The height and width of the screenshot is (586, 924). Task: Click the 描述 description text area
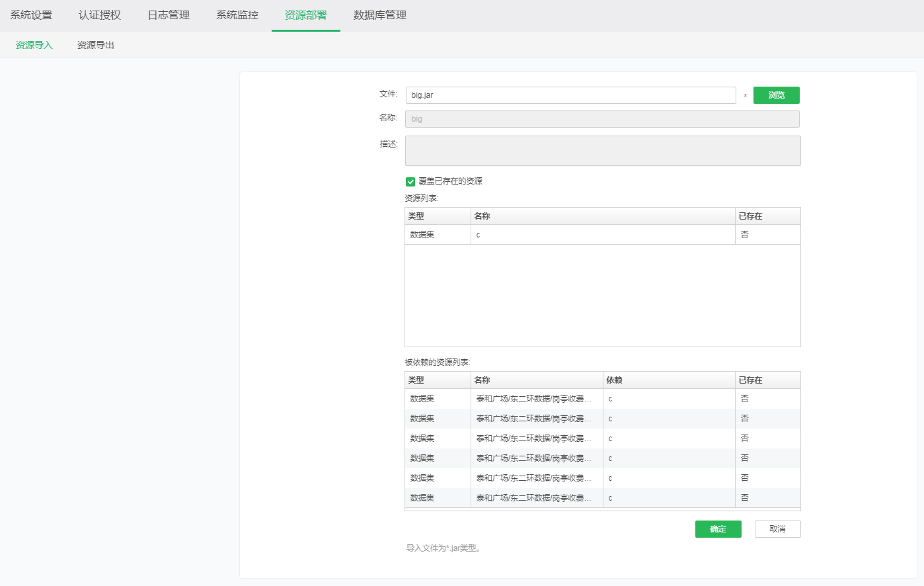click(x=602, y=151)
